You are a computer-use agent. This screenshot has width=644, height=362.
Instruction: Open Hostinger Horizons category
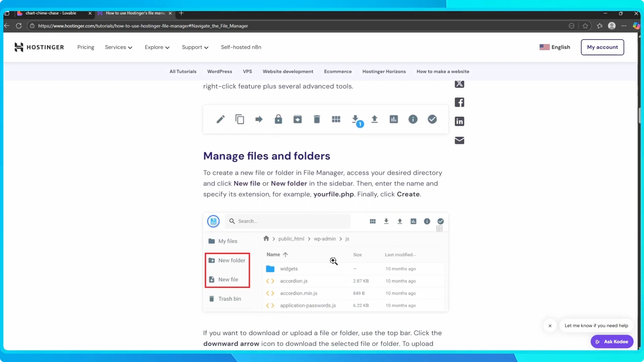pos(384,72)
